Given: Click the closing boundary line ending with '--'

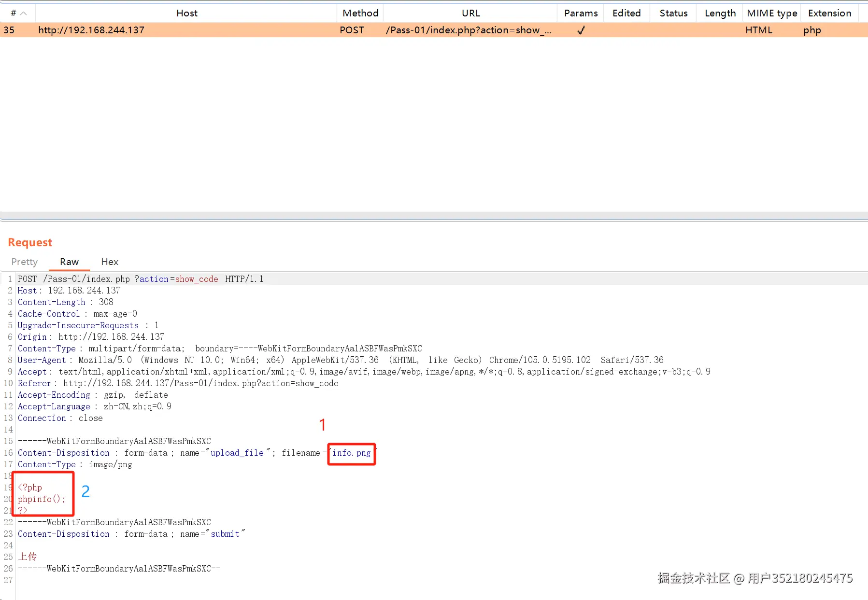Looking at the screenshot, I should tap(119, 569).
